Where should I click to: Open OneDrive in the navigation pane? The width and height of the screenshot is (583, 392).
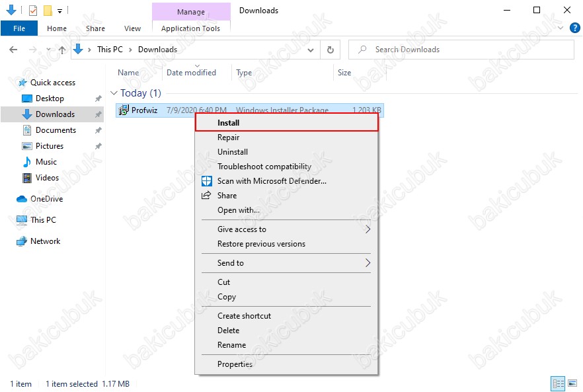point(46,199)
